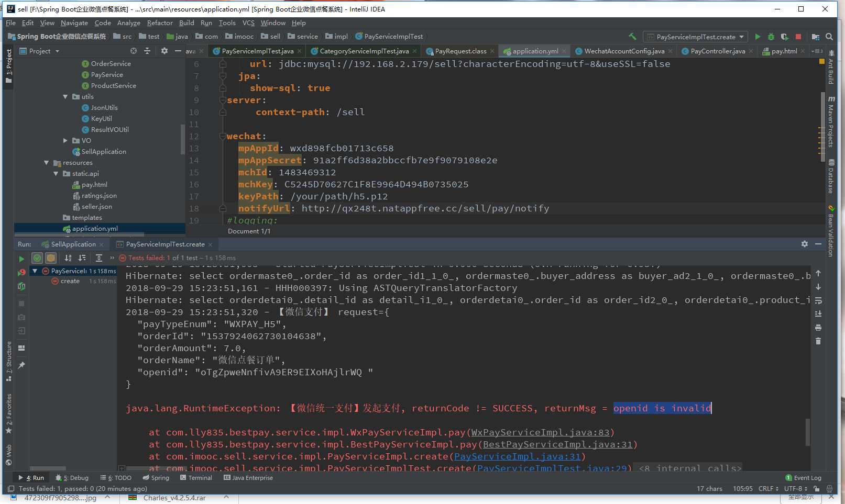
Task: Sort test results by duration
Action: coord(82,258)
